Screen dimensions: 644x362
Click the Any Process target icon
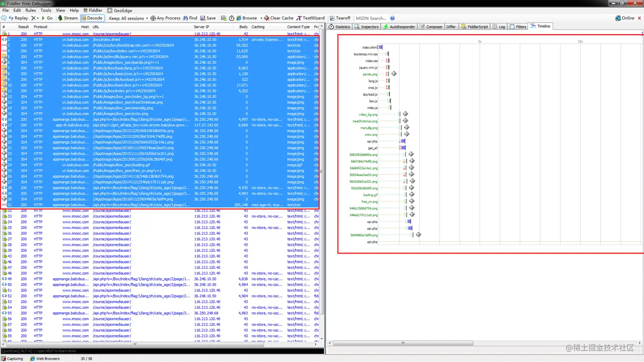coord(165,18)
